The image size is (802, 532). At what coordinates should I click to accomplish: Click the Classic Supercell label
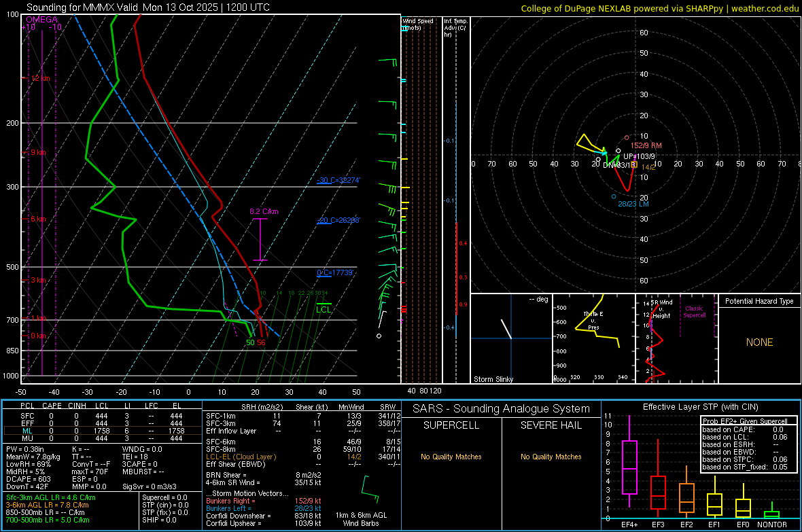pyautogui.click(x=694, y=312)
